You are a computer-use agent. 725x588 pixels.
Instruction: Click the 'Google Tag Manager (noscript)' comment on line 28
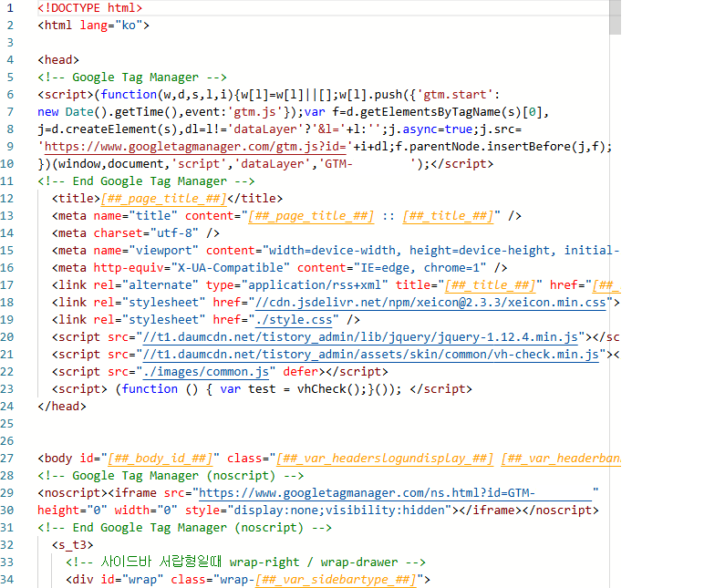pos(171,476)
